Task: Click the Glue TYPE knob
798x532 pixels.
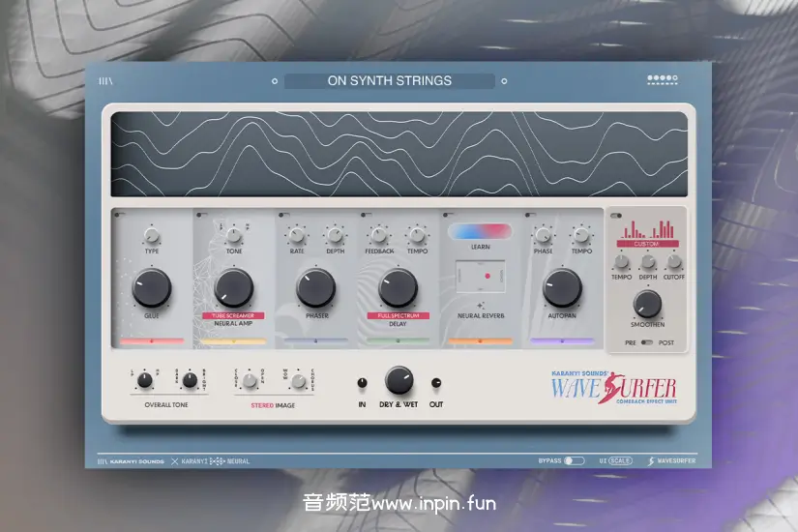Action: point(152,235)
